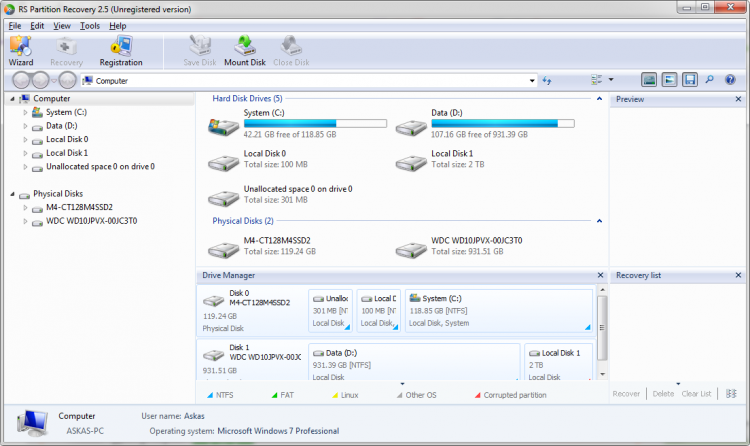Collapse the Physical Disks group in main pane
The image size is (750, 446).
599,221
